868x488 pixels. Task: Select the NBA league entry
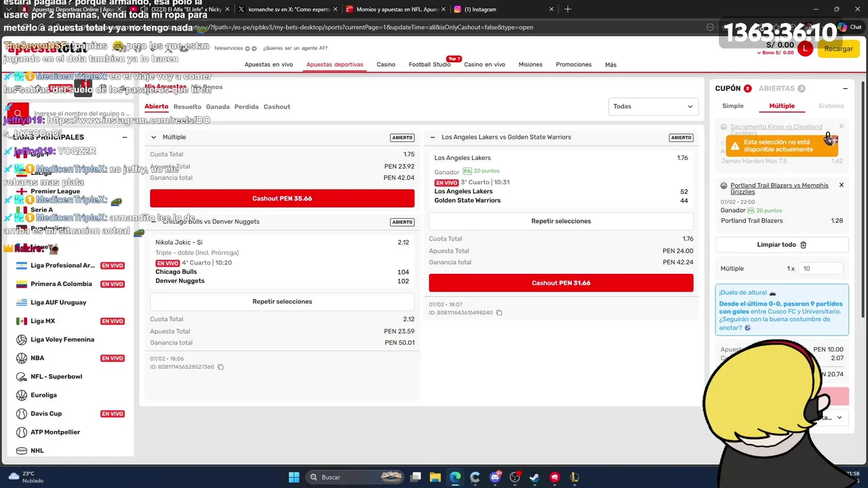coord(37,358)
